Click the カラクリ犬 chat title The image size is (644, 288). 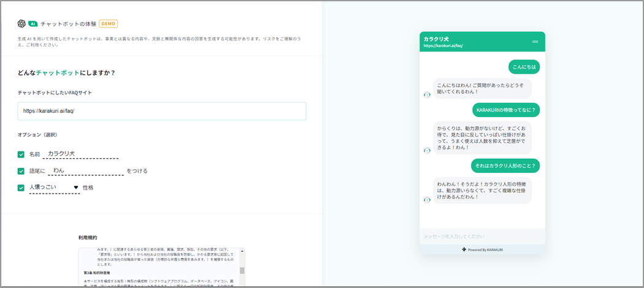coord(436,39)
